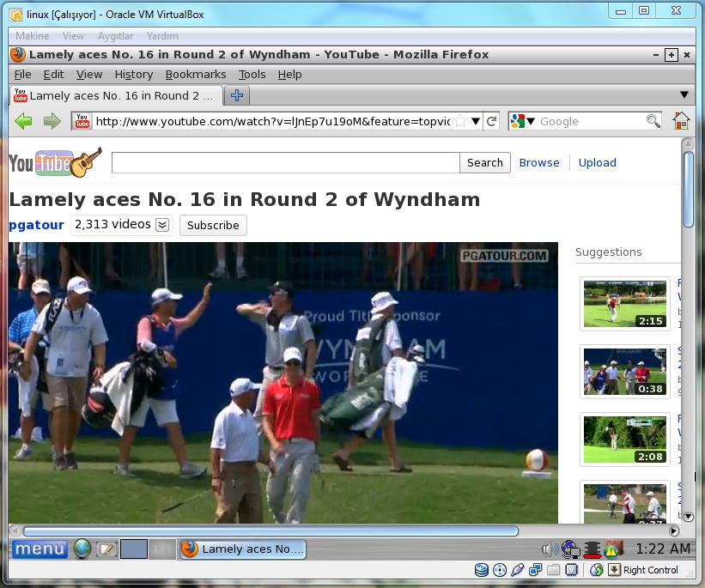Open the History menu in Firefox
705x588 pixels.
(134, 74)
